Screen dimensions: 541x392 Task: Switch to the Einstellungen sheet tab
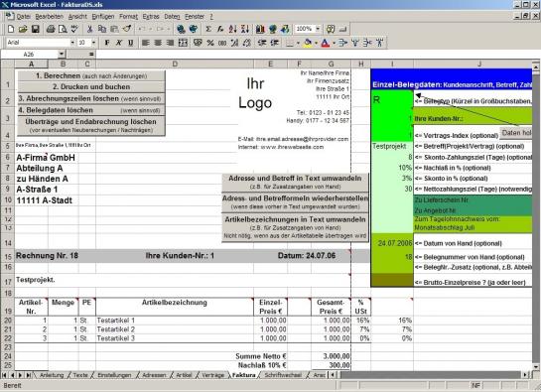click(x=114, y=375)
